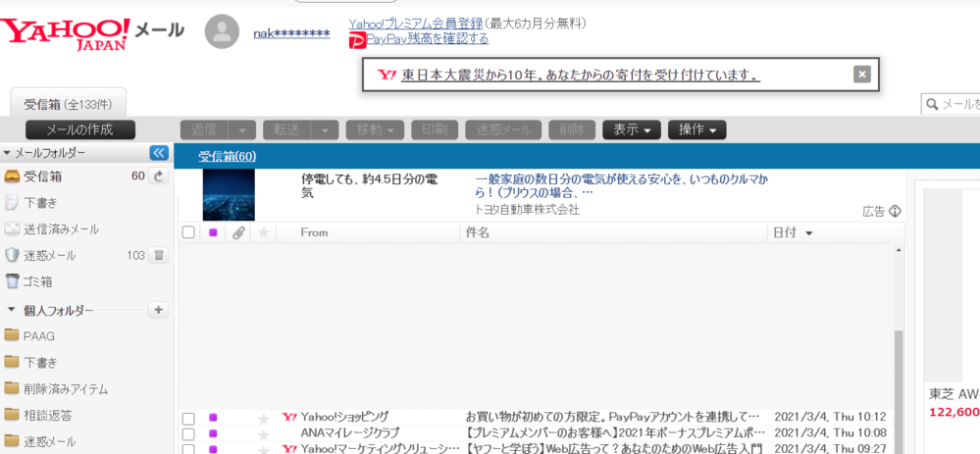The image size is (980, 454).
Task: Click the ゴミ箱 trash can icon
Action: coord(12,281)
